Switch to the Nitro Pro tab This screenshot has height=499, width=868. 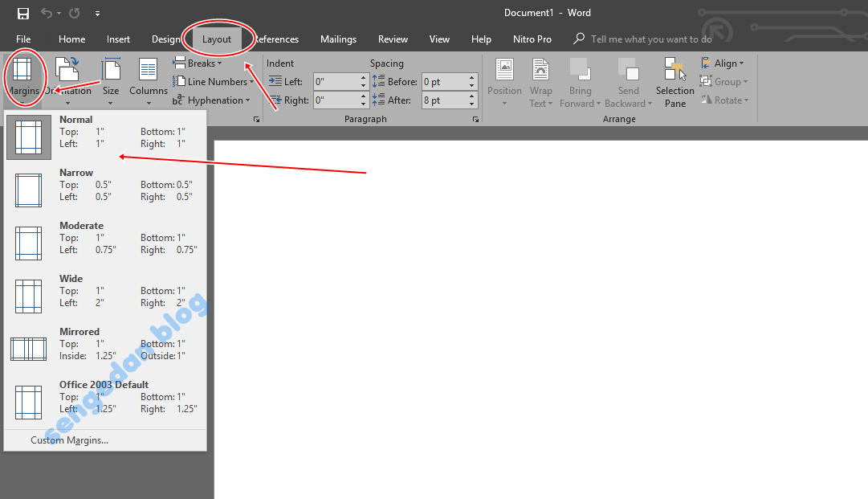pyautogui.click(x=532, y=39)
